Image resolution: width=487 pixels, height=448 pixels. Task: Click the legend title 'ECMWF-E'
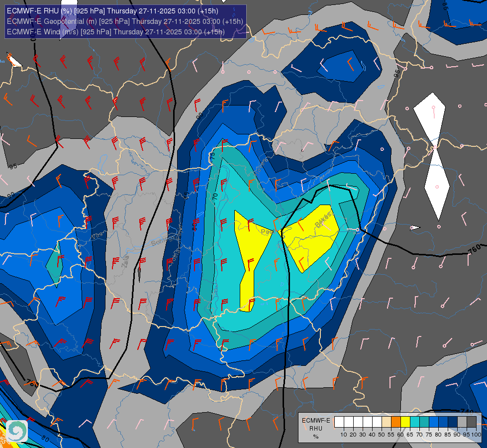[316, 420]
